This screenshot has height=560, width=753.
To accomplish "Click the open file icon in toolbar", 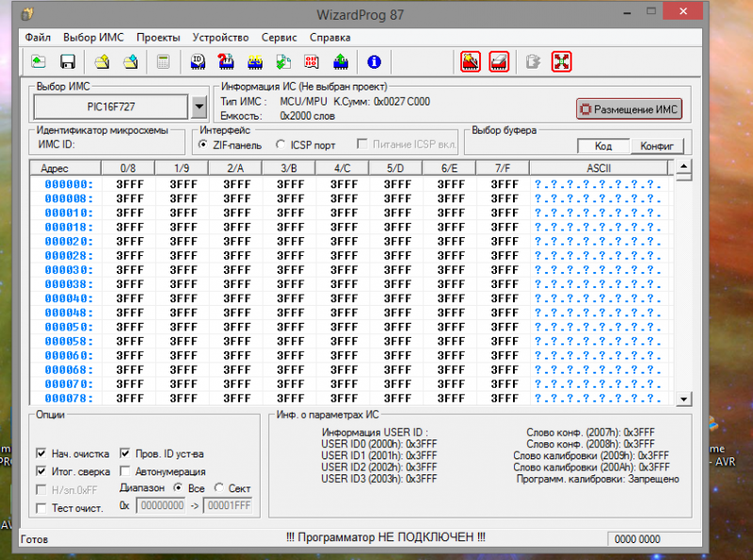I will [39, 62].
